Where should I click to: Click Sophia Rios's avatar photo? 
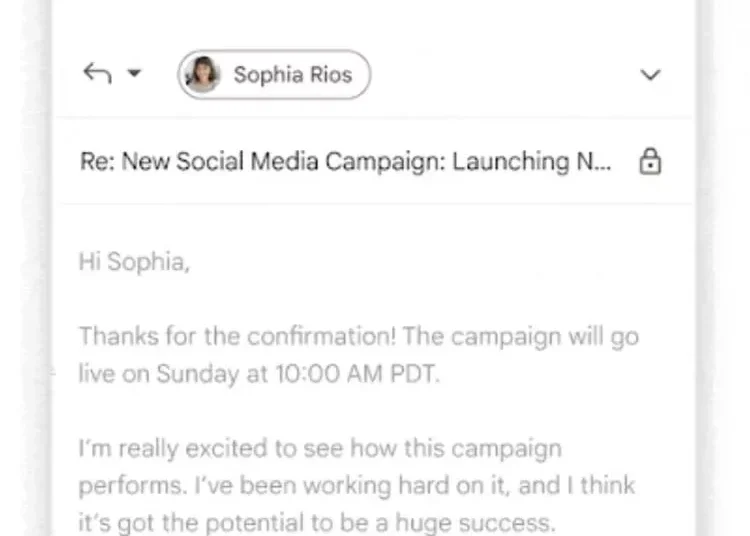203,75
